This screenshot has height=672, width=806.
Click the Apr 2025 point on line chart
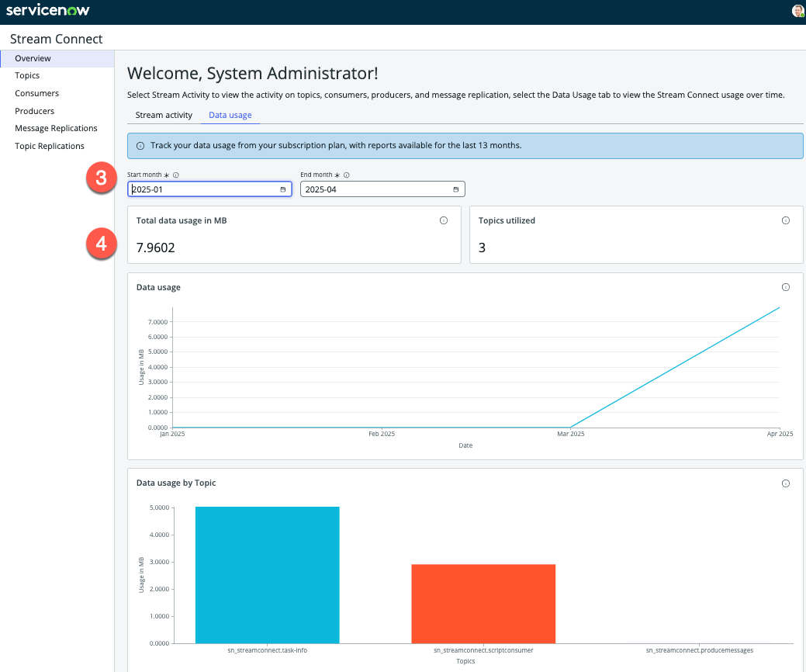(780, 307)
